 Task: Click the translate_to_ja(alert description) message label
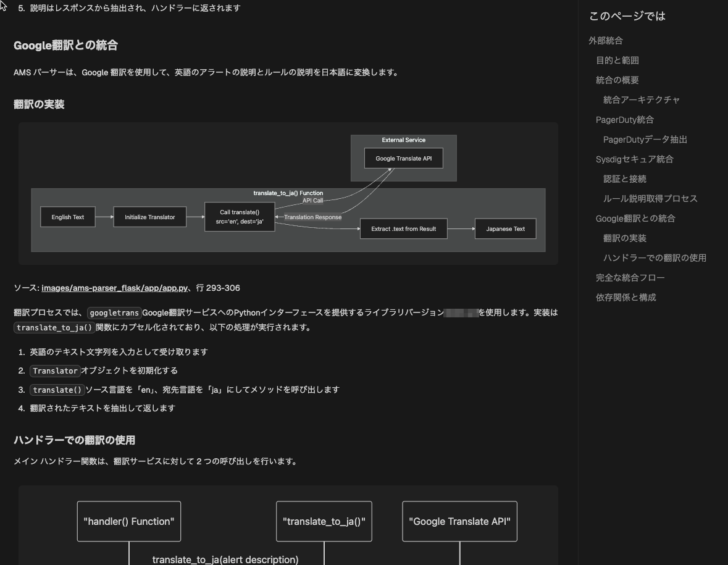(x=225, y=559)
